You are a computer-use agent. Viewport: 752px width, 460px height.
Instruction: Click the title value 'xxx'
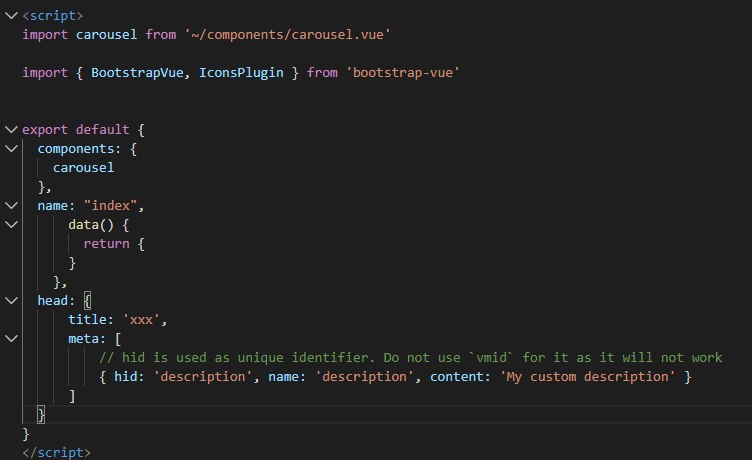(141, 319)
